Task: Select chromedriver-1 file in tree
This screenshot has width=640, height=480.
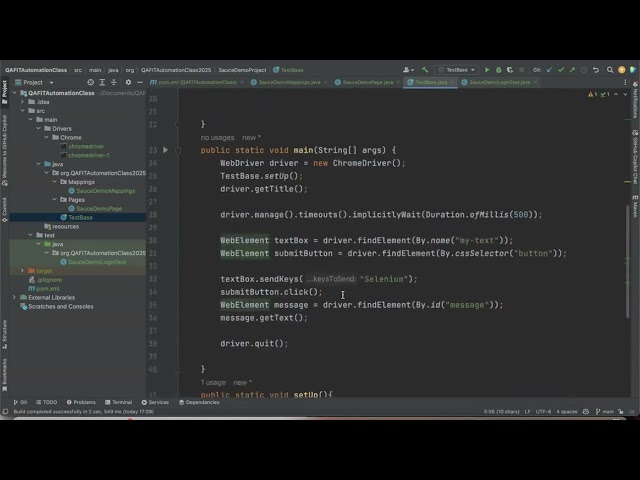Action: click(89, 156)
